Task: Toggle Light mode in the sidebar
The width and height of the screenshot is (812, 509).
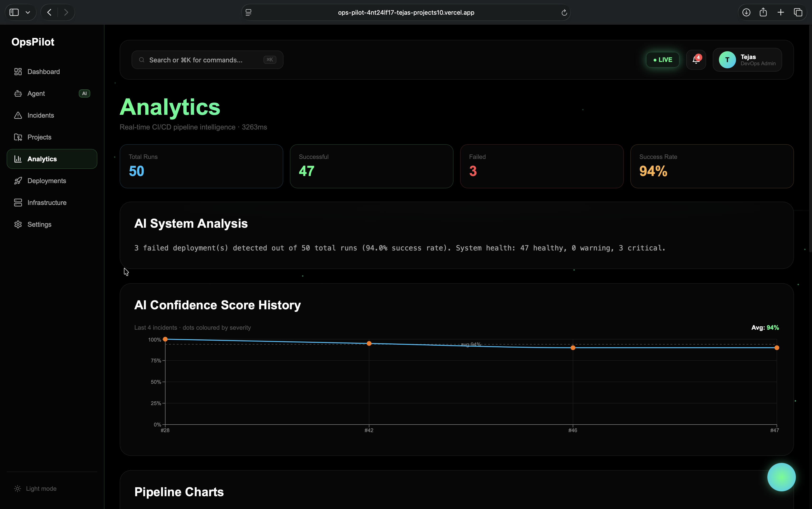Action: [x=35, y=488]
